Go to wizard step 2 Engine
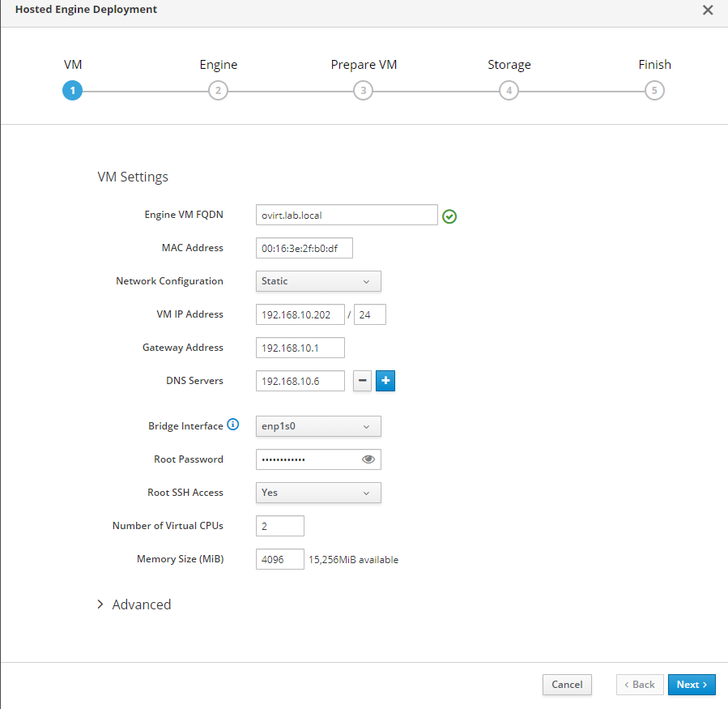The width and height of the screenshot is (728, 709). (x=218, y=91)
